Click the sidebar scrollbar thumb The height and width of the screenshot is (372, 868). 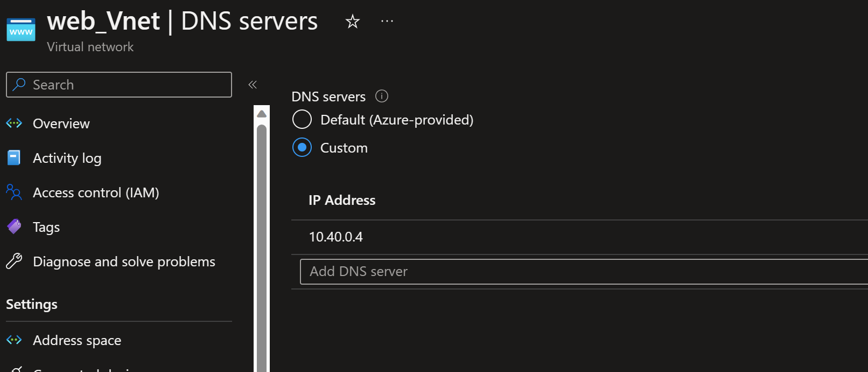coord(262,248)
